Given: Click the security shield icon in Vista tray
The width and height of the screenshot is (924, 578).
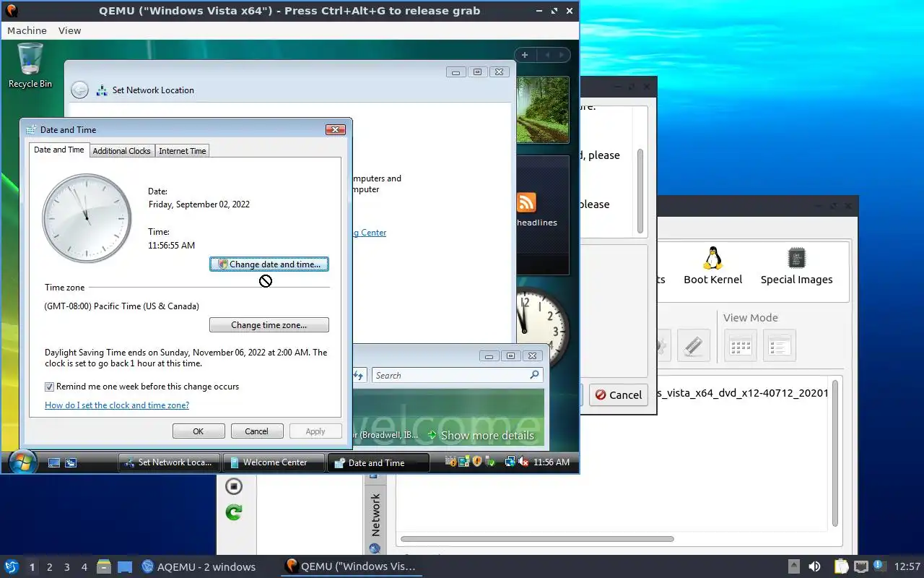Looking at the screenshot, I should [x=476, y=462].
